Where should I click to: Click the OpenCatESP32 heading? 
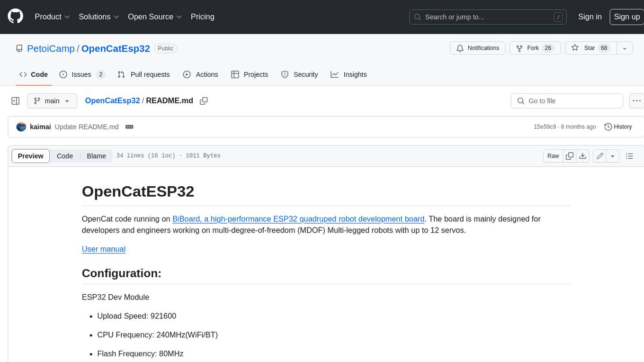point(138,191)
